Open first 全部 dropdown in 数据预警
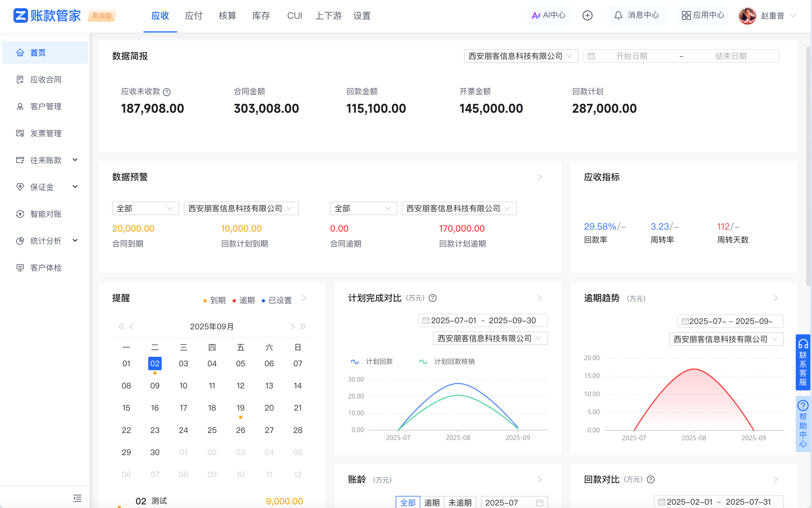The width and height of the screenshot is (812, 508). click(145, 208)
